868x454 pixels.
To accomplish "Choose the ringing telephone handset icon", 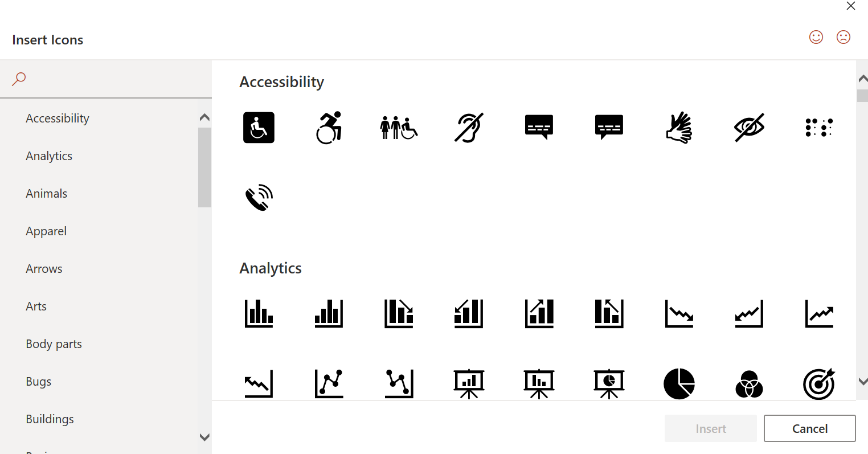I will [259, 198].
